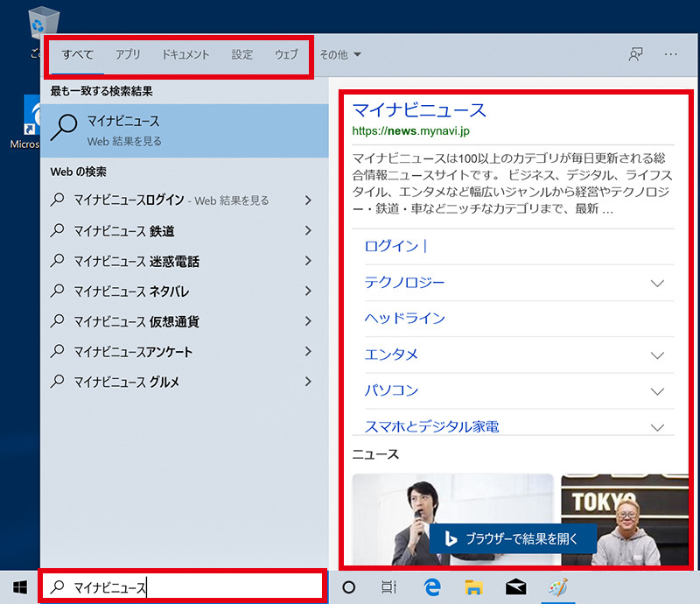Click the ブラウザーで結果を開く button

tap(513, 538)
